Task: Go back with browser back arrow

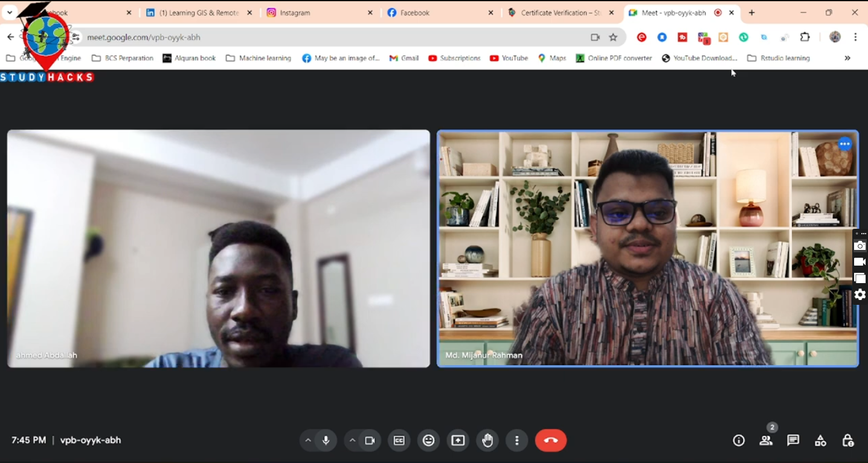Action: point(10,37)
